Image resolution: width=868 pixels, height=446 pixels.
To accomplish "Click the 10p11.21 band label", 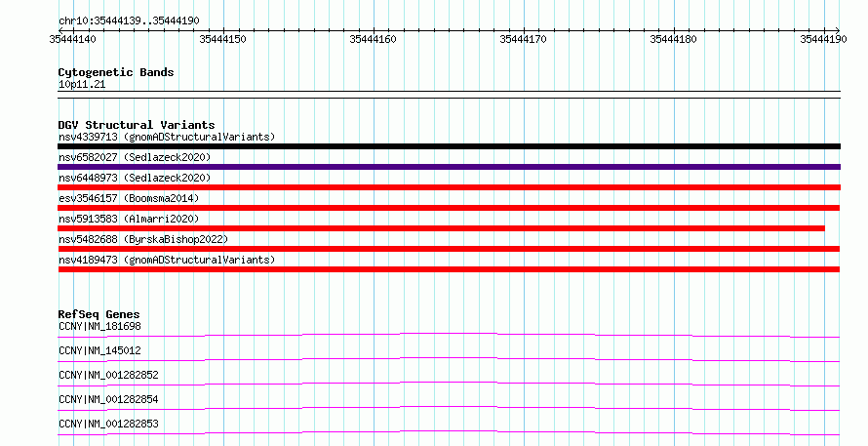I will coord(82,85).
